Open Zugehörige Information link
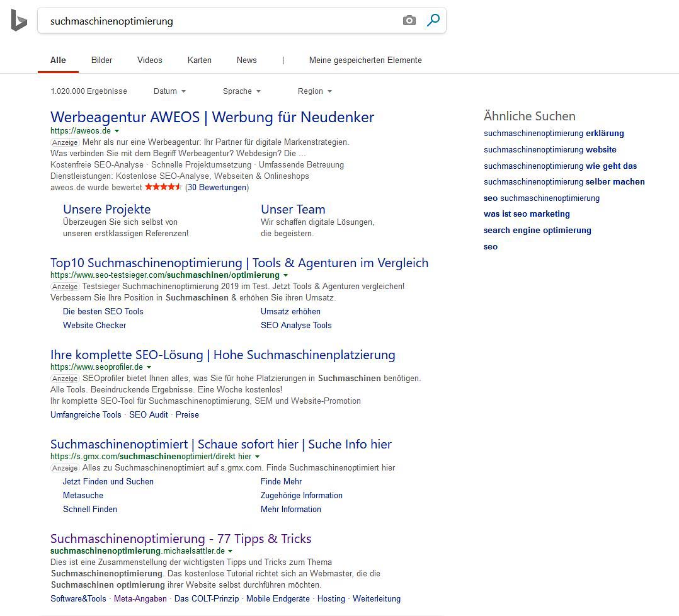Image resolution: width=679 pixels, height=616 pixels. click(301, 495)
